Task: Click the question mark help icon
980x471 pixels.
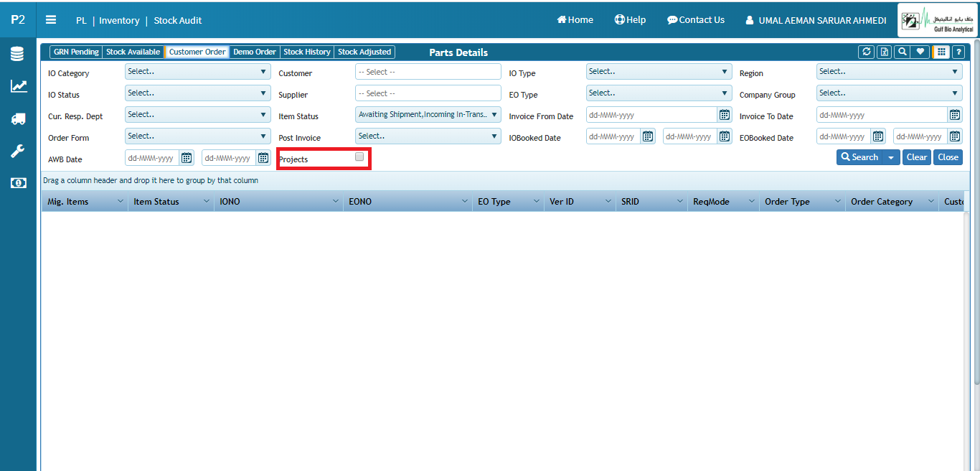Action: point(958,52)
